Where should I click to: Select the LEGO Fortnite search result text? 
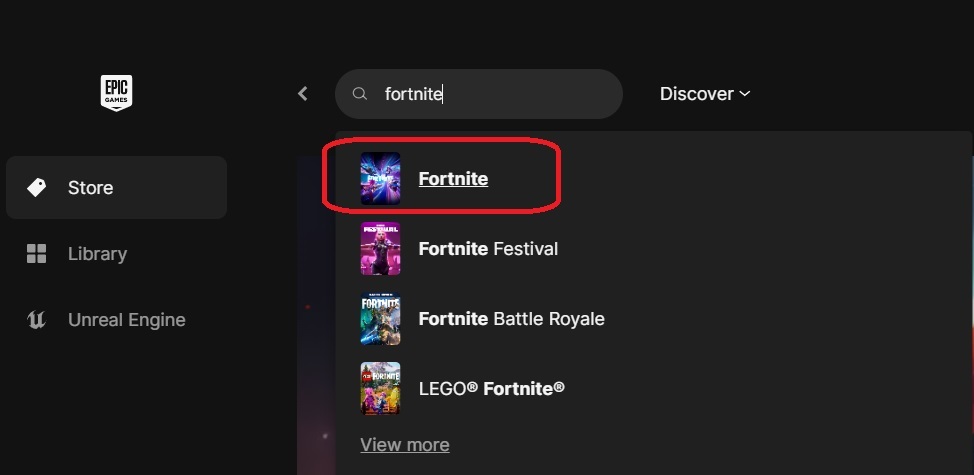[x=491, y=388]
